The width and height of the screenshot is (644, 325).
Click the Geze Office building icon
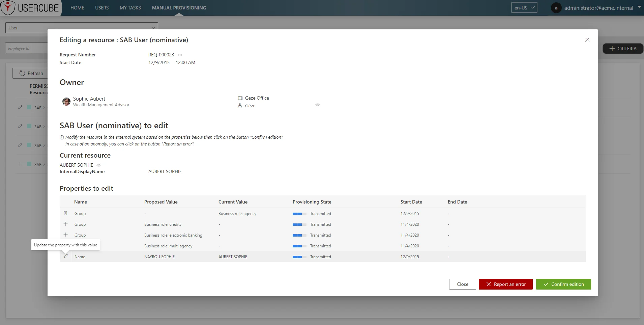click(x=240, y=98)
